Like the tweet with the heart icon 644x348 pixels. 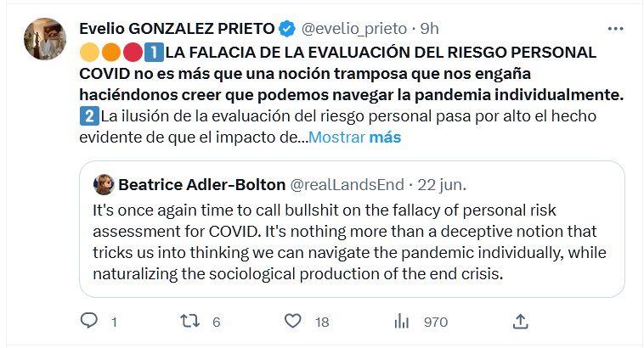(x=293, y=321)
